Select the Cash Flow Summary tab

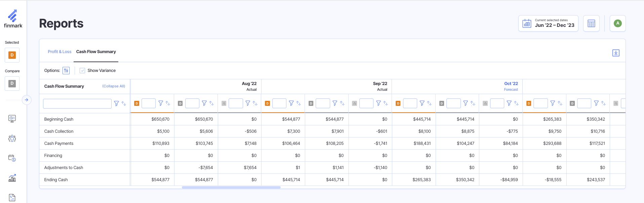click(96, 52)
